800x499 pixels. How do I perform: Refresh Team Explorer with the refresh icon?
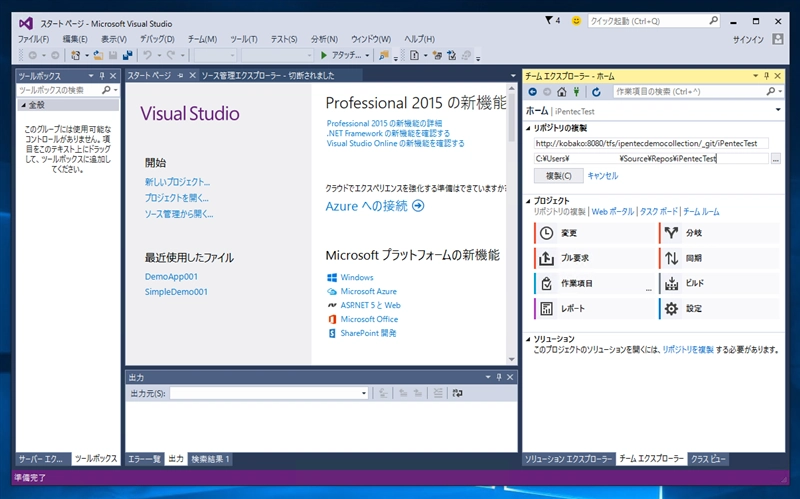pos(596,92)
